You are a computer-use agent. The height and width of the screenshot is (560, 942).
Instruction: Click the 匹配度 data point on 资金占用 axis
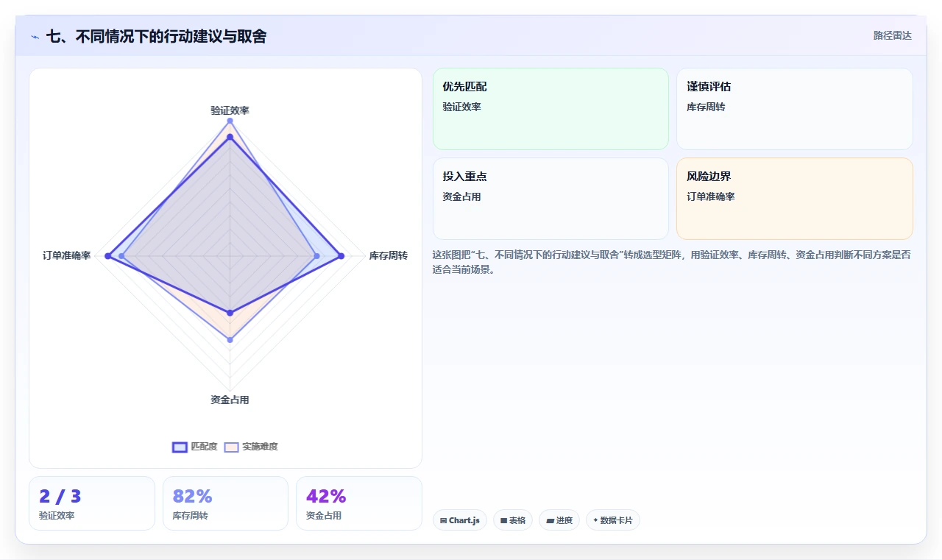pyautogui.click(x=230, y=313)
